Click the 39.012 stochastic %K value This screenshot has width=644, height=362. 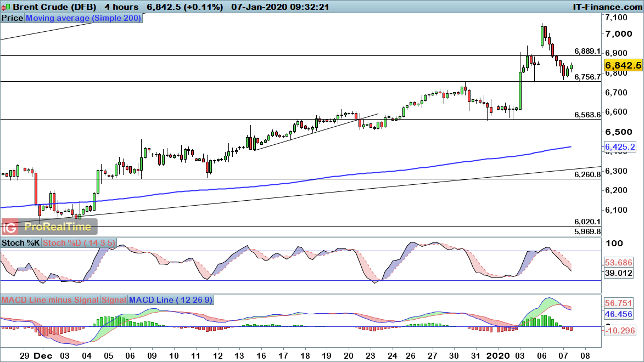click(x=619, y=273)
